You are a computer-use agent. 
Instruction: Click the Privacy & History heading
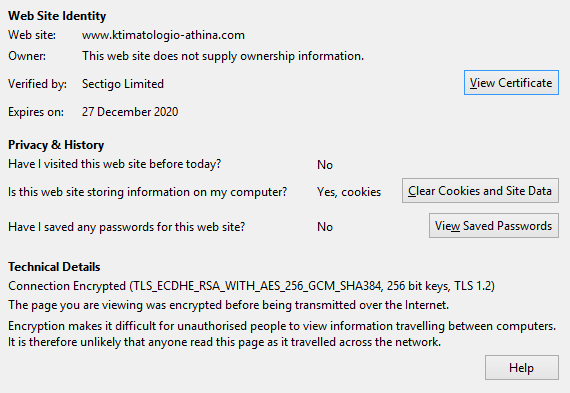56,145
